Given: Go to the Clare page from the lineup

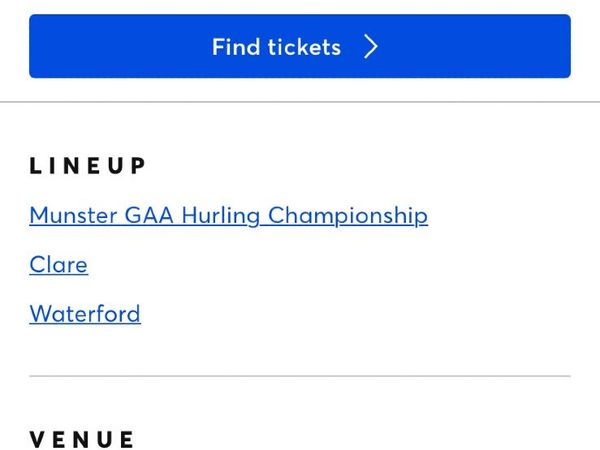Looking at the screenshot, I should click(58, 265).
